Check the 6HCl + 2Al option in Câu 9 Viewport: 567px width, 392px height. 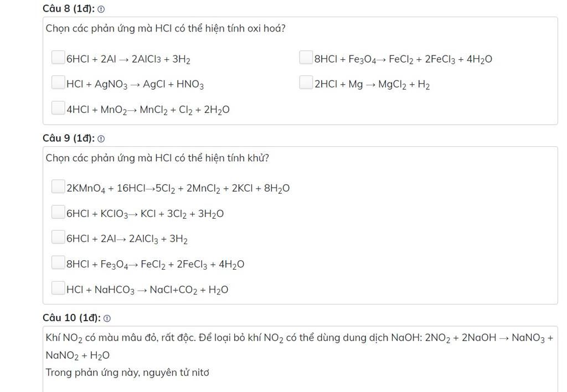coord(58,237)
